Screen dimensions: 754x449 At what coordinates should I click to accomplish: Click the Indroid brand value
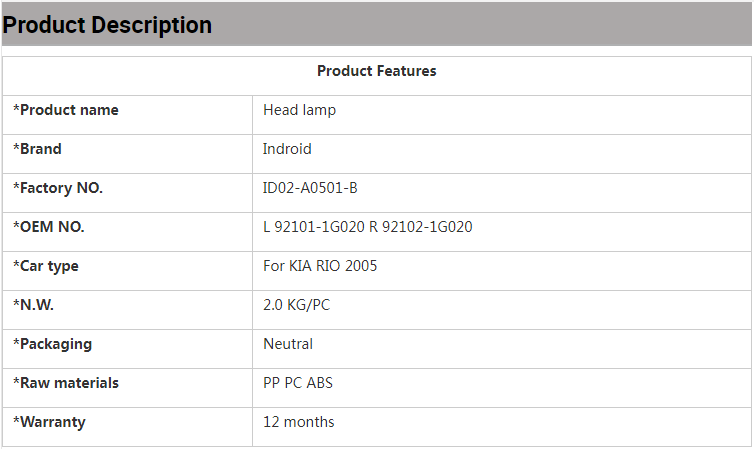pos(287,149)
